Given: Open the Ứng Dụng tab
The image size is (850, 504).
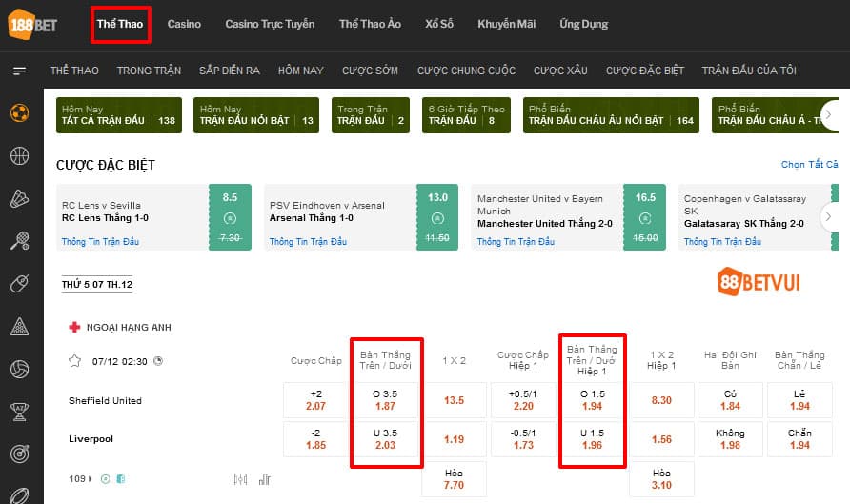Looking at the screenshot, I should (x=584, y=25).
